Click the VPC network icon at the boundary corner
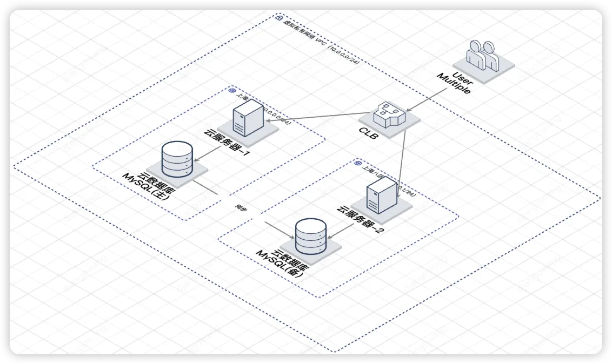The image size is (612, 364). 278,17
